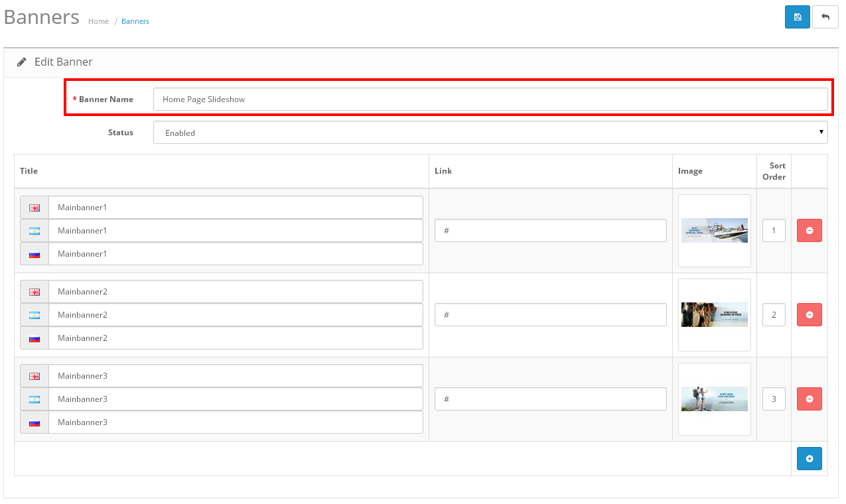Remove the Mainbanner1 row with red minus button
The width and height of the screenshot is (846, 504).
[809, 231]
